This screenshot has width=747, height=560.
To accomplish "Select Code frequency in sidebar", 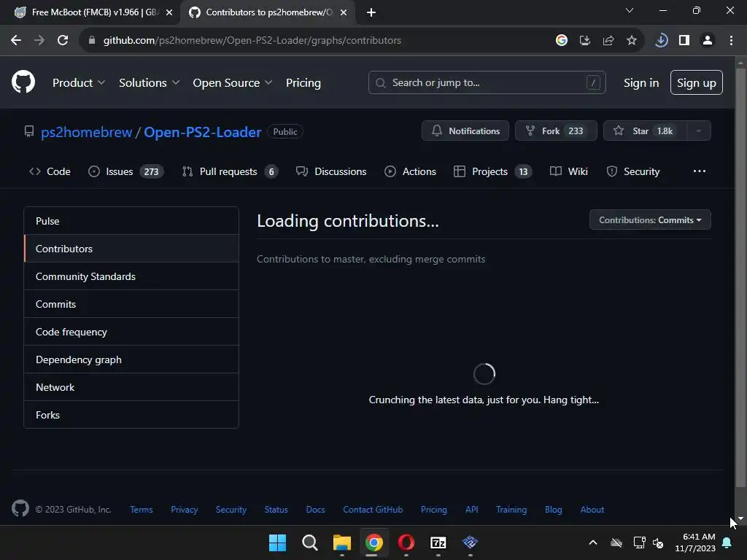I will tap(131, 332).
